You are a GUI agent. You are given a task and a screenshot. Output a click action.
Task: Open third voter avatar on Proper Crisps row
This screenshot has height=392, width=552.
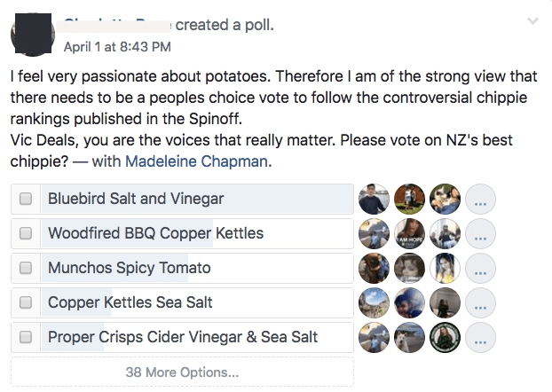point(445,338)
